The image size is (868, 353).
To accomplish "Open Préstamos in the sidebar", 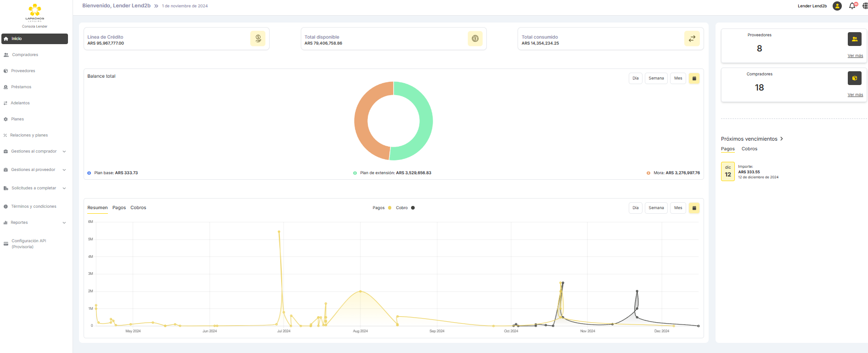I will pyautogui.click(x=21, y=87).
